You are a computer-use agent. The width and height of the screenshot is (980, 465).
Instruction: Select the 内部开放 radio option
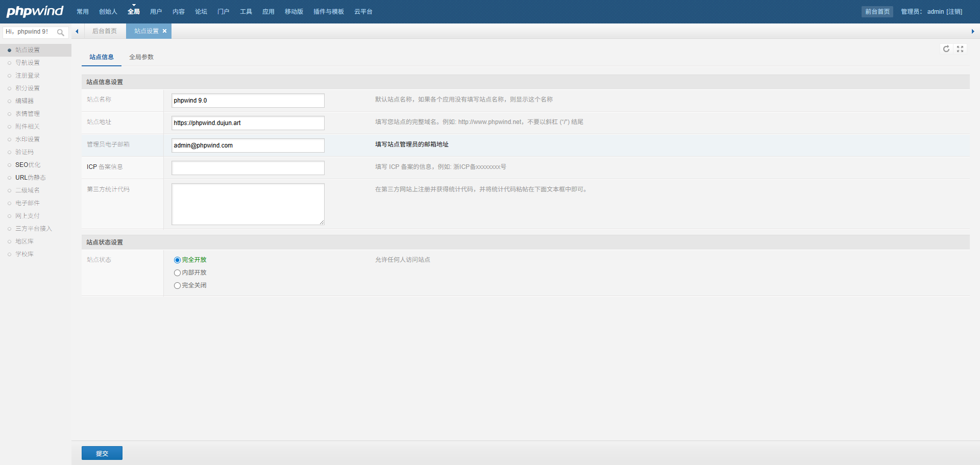pos(177,273)
